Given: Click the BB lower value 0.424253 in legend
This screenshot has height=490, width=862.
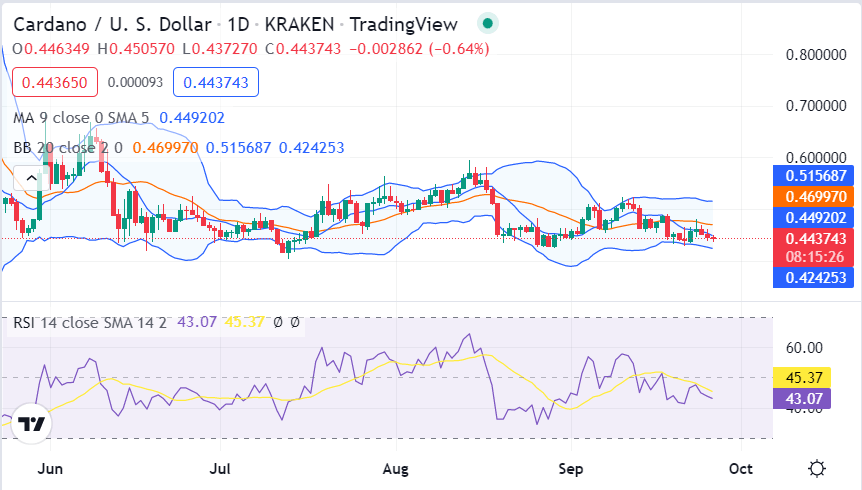Looking at the screenshot, I should [312, 148].
